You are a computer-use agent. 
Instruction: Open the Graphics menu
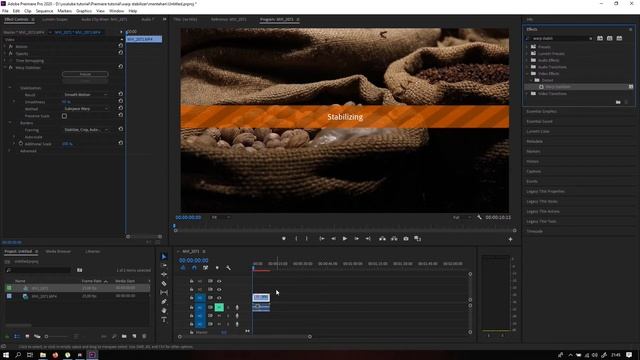[x=84, y=11]
